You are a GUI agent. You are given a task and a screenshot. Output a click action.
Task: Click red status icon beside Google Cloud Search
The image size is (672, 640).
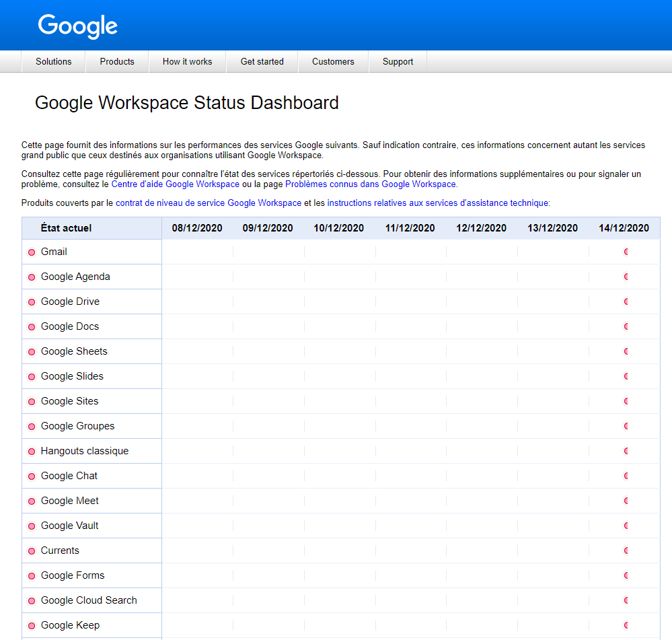click(x=32, y=600)
